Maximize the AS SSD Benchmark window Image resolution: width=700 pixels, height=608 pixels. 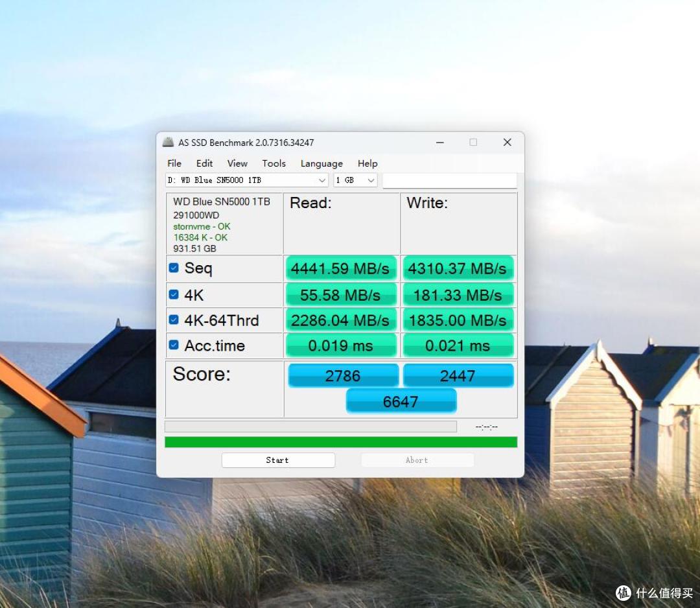(x=473, y=143)
